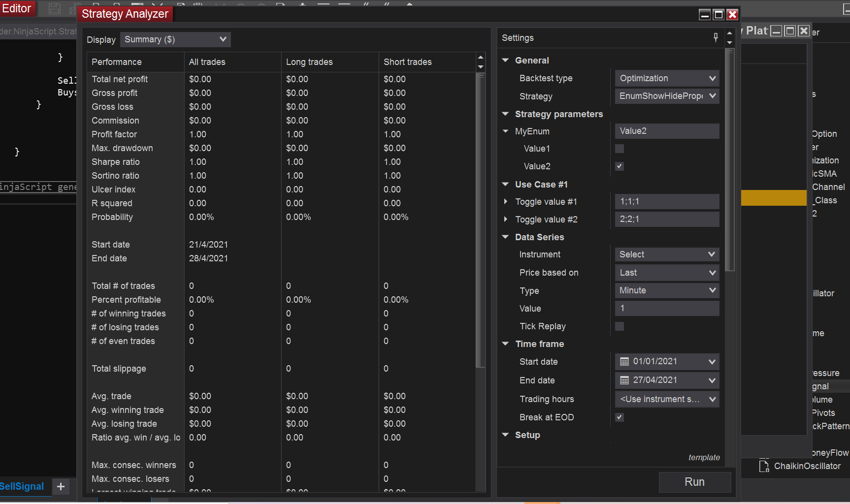This screenshot has width=850, height=504.
Task: Enable the Value1 checkbox under MyEnum
Action: [620, 149]
